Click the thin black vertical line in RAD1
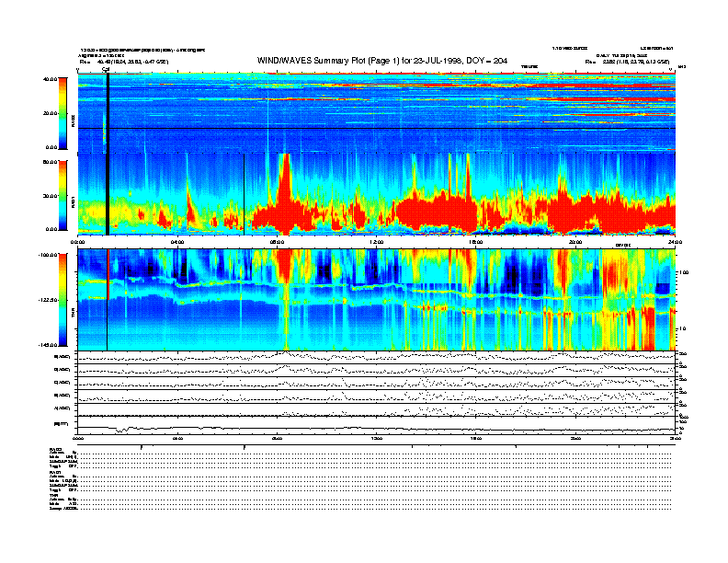This screenshot has width=728, height=563. point(245,193)
